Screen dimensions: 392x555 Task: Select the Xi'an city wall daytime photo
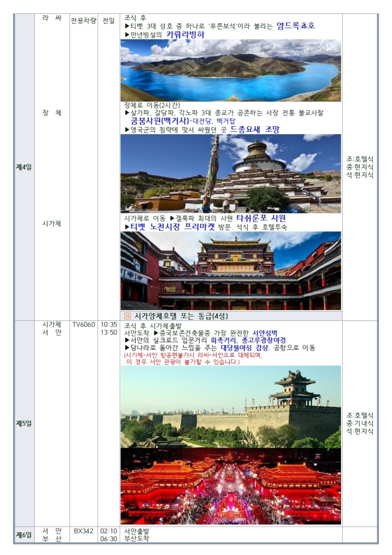230,406
